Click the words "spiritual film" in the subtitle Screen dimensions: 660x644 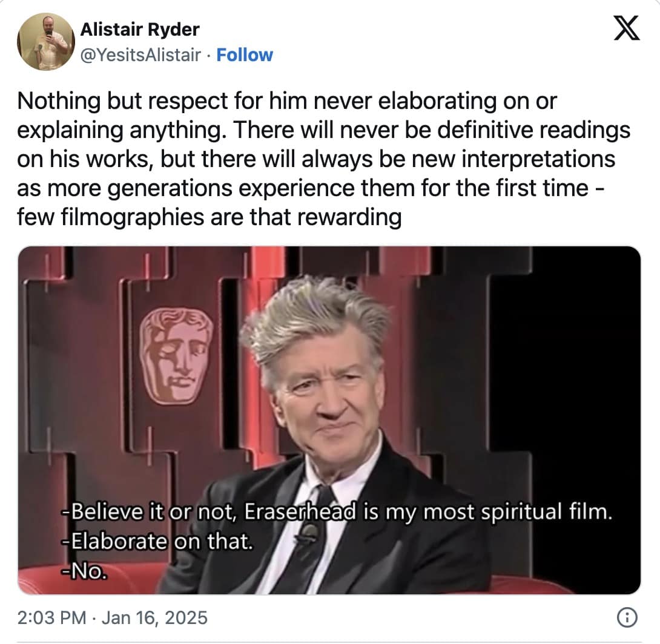[546, 511]
